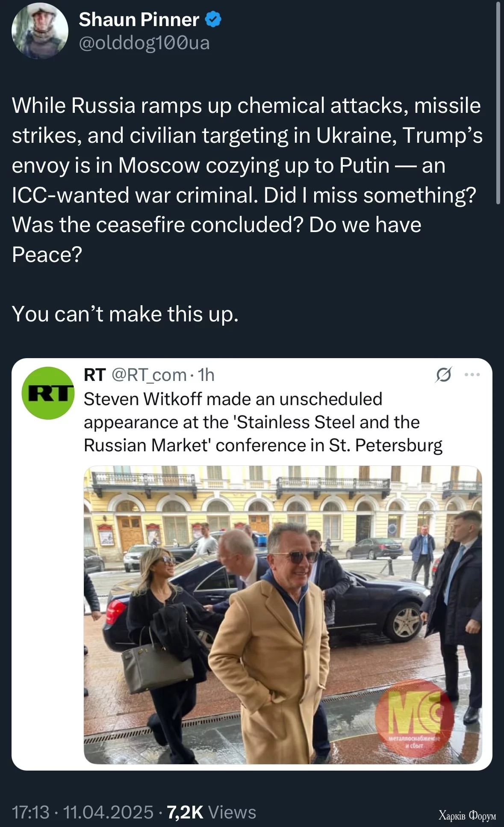Open the RT green logo avatar
This screenshot has height=827, width=504.
tap(48, 393)
